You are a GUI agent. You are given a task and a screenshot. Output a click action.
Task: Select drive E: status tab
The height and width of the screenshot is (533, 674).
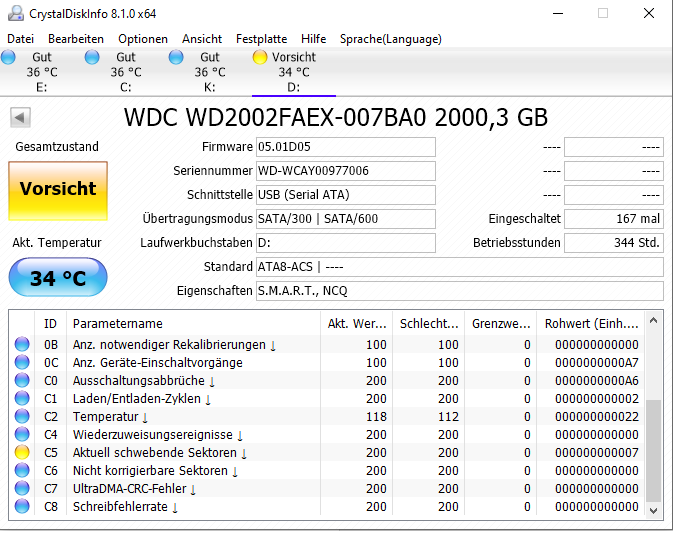click(x=42, y=72)
